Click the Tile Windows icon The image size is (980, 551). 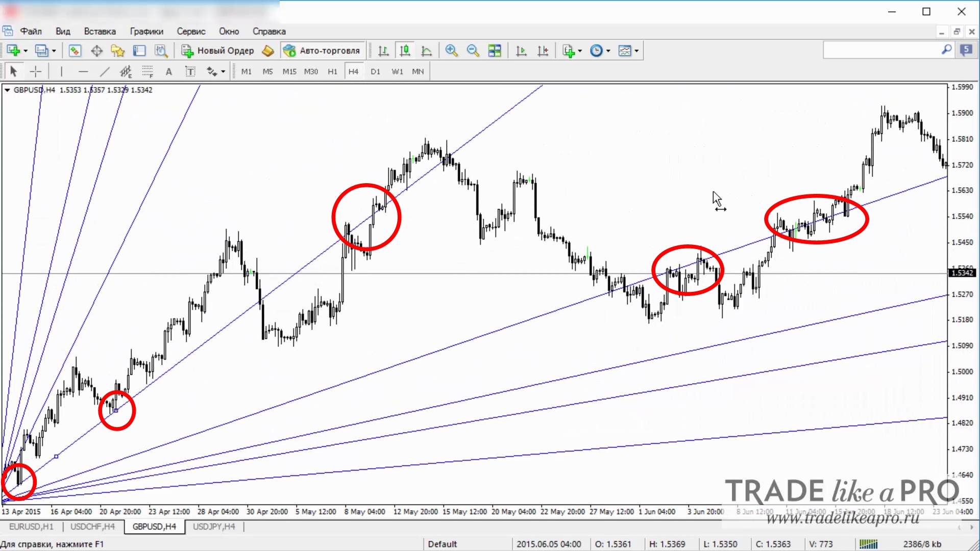pyautogui.click(x=494, y=51)
